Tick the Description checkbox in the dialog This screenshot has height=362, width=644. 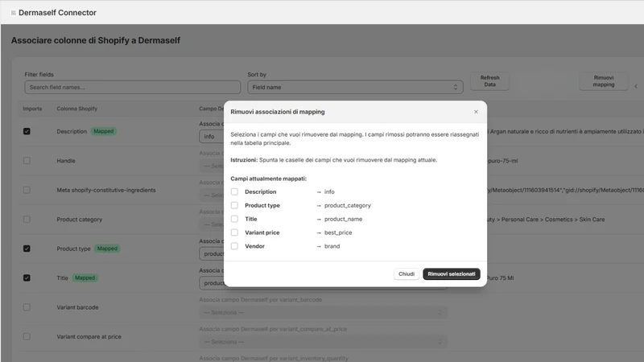(x=234, y=191)
